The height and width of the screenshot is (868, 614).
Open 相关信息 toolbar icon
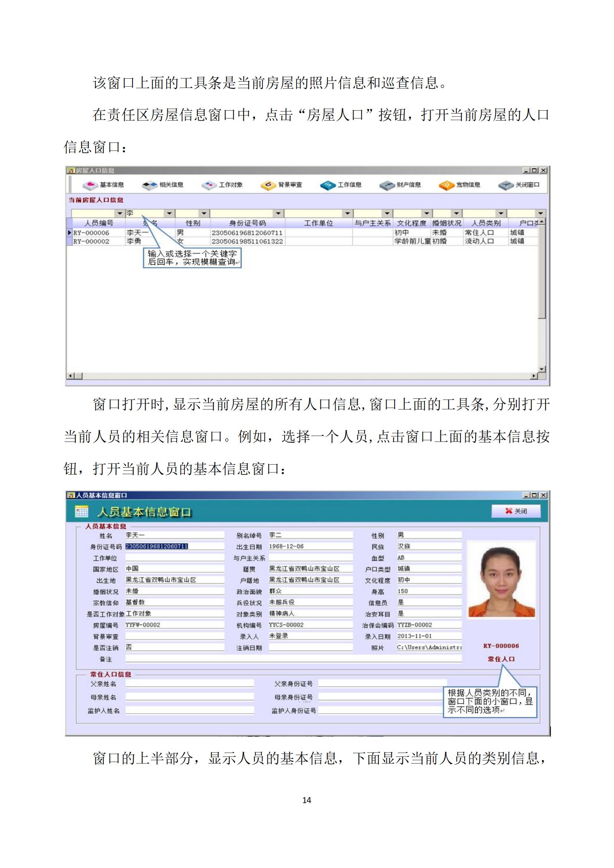pyautogui.click(x=163, y=185)
